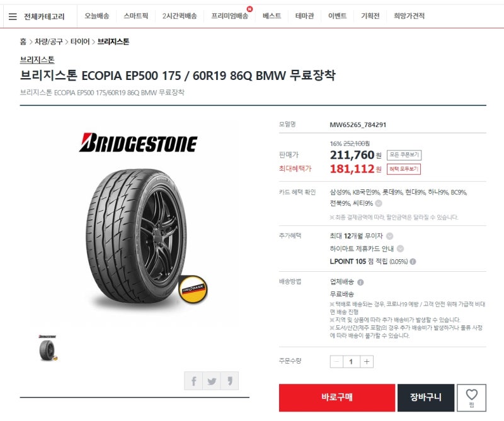Increase order quantity with plus button

tap(367, 362)
